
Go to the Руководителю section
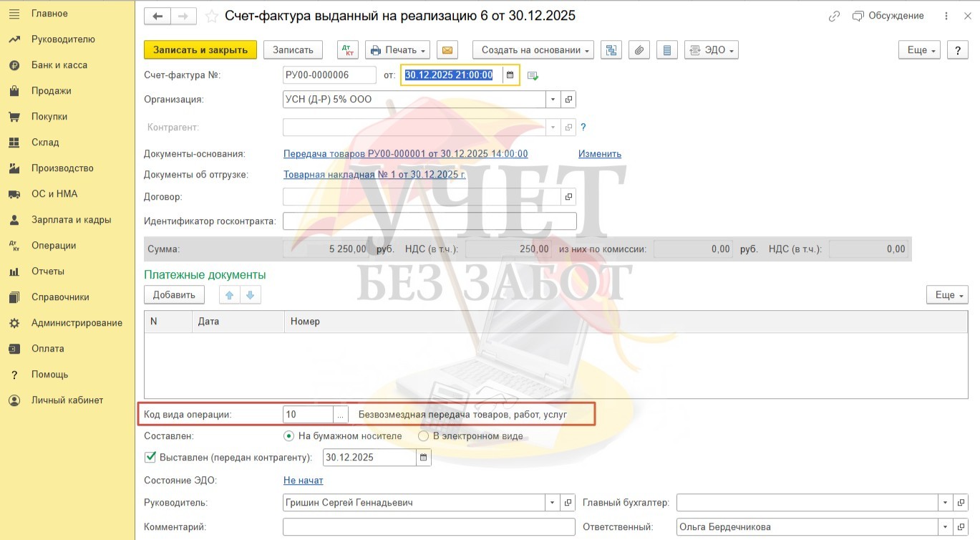(x=63, y=39)
